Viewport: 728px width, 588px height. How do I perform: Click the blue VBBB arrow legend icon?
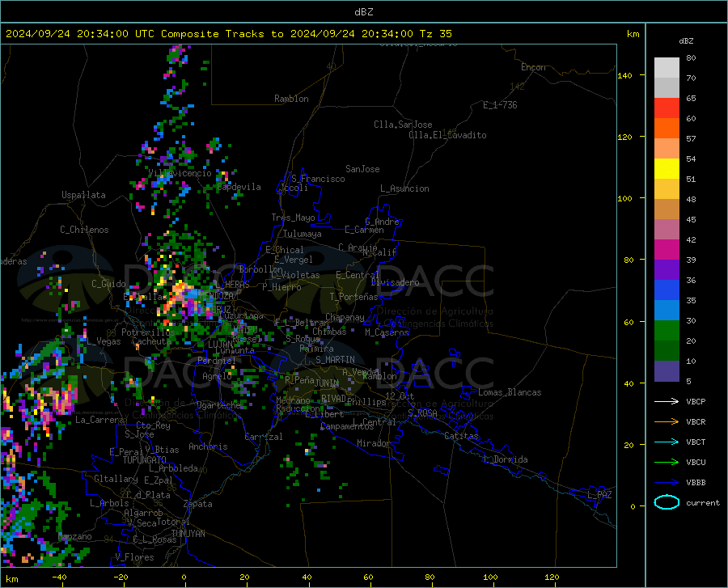(x=667, y=483)
